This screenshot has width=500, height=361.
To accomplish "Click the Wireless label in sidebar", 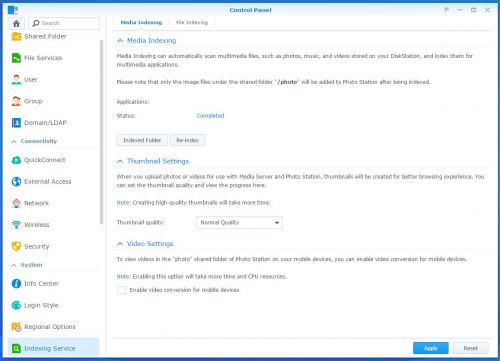I will click(x=37, y=225).
